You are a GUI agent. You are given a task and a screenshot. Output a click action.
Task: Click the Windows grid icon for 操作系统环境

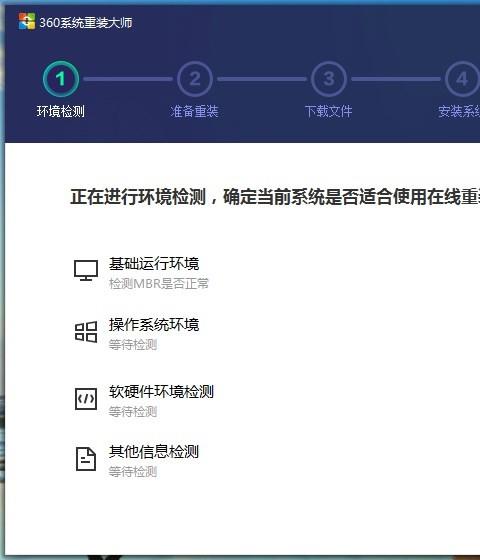86,332
